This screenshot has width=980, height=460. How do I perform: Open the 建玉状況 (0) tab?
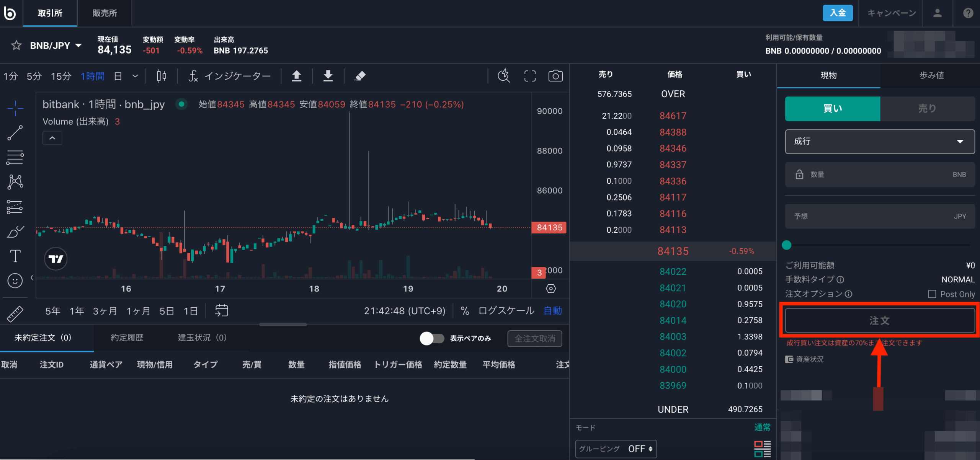pos(202,338)
